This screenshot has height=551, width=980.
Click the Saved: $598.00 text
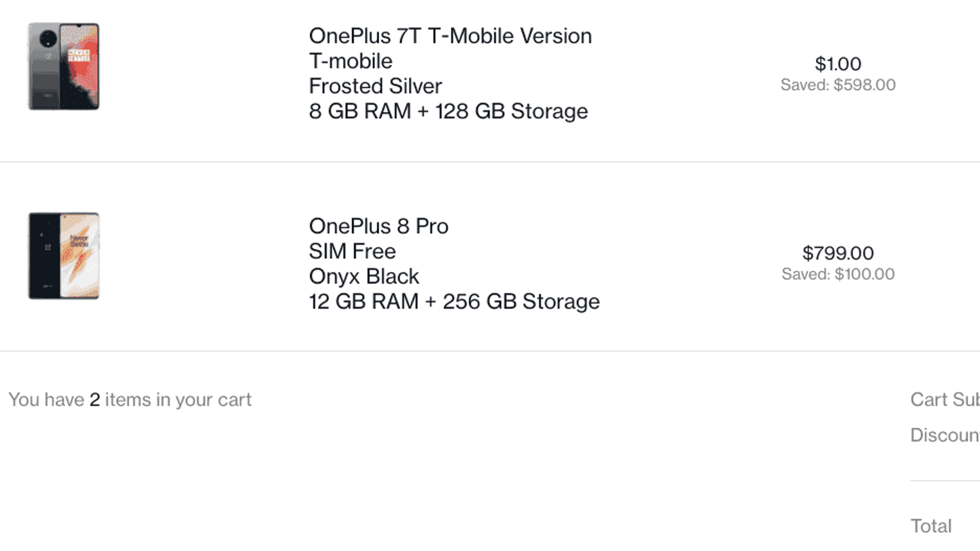[x=837, y=85]
